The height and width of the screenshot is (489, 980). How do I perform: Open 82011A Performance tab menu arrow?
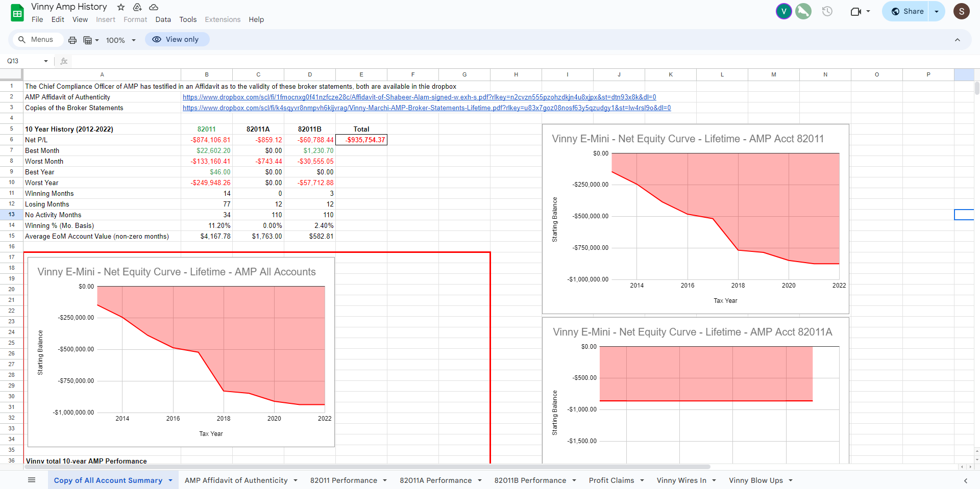tap(480, 480)
